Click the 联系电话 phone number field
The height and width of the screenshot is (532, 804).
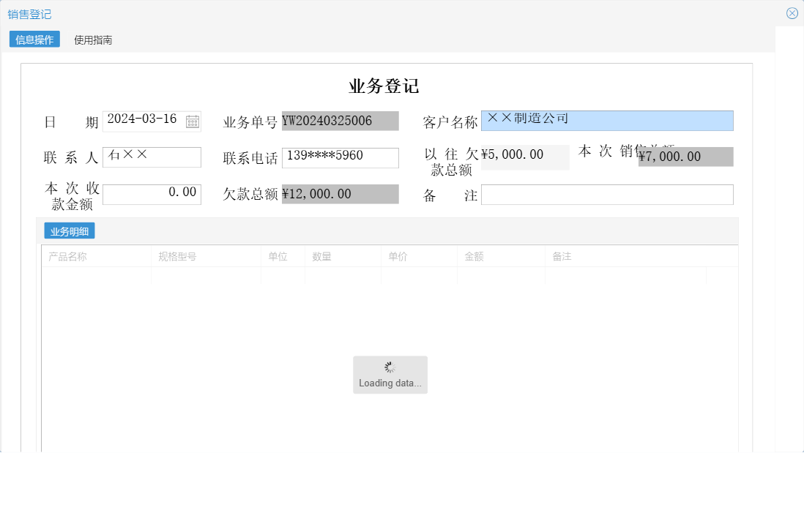pyautogui.click(x=340, y=157)
